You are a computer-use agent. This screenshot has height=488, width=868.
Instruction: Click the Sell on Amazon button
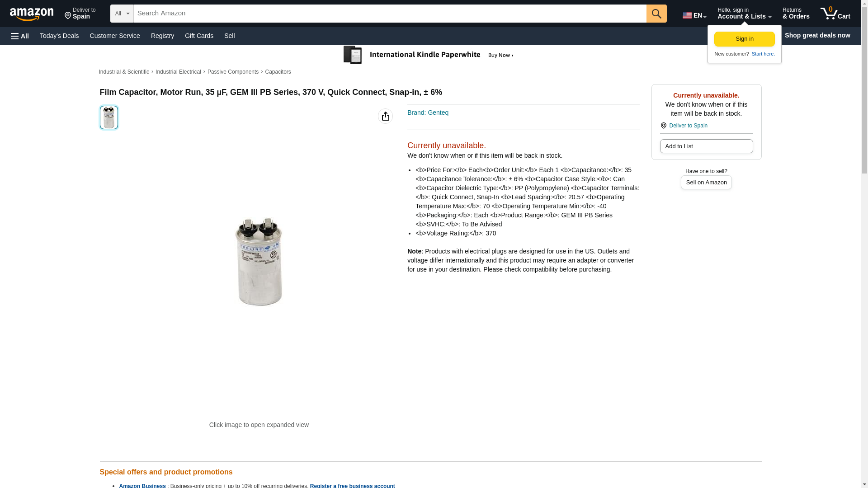706,183
